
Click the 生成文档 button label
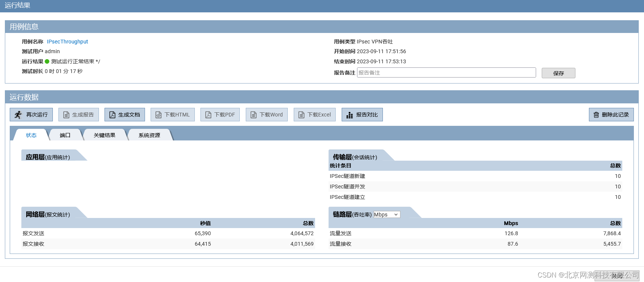tap(129, 115)
